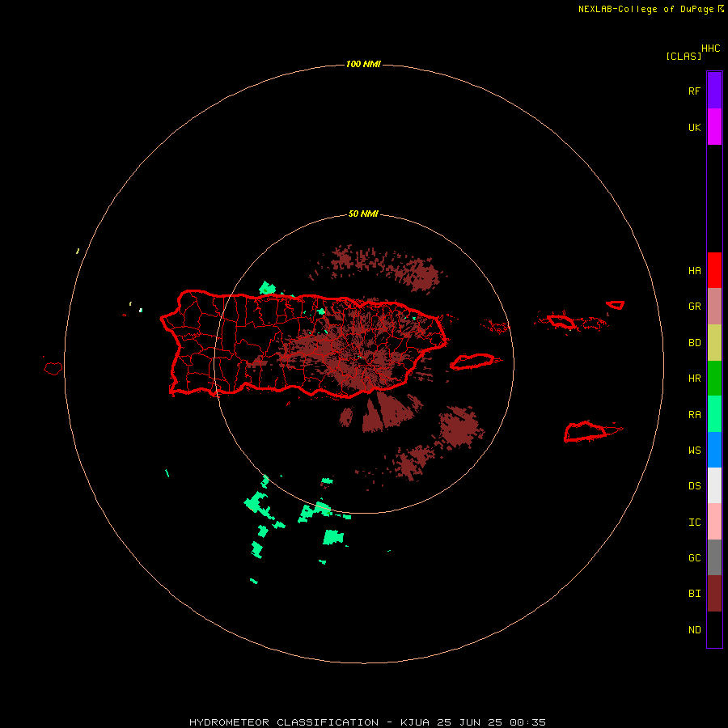Click the ND legend label
Viewport: 728px width, 728px height.
click(694, 629)
